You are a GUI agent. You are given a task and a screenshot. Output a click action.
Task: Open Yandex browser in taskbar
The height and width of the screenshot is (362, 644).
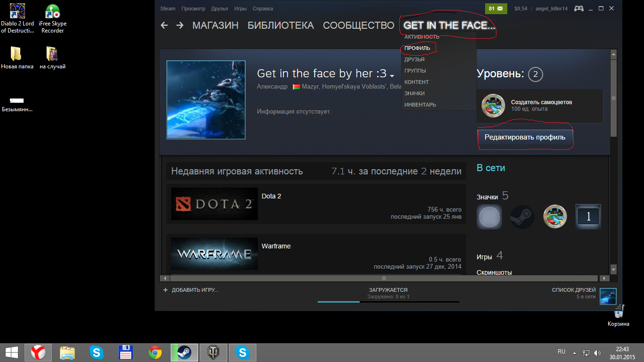(x=38, y=352)
